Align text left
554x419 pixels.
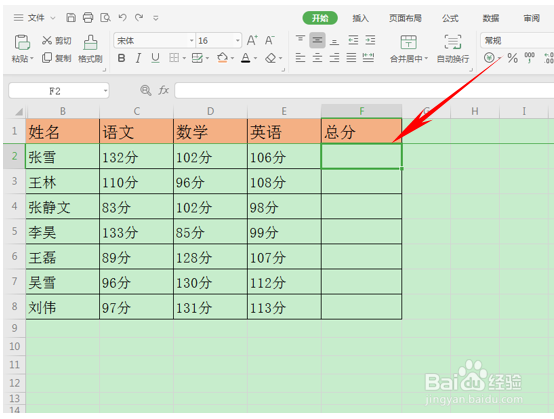point(300,58)
